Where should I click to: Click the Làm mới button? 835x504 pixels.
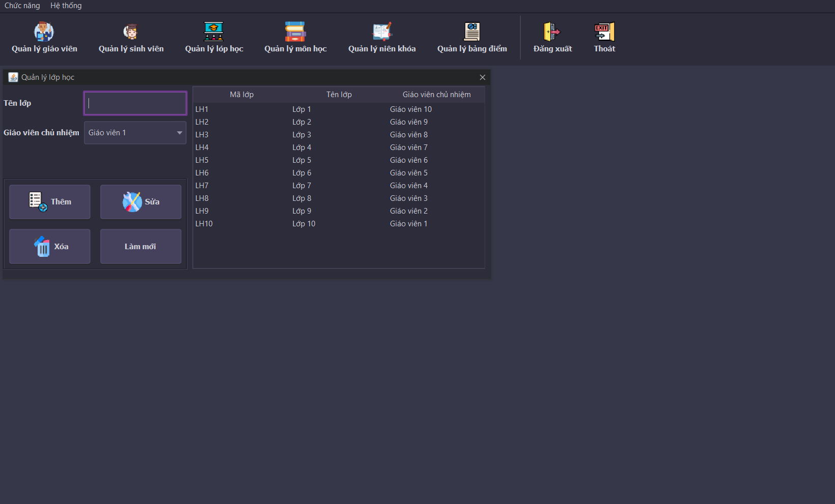coord(141,247)
